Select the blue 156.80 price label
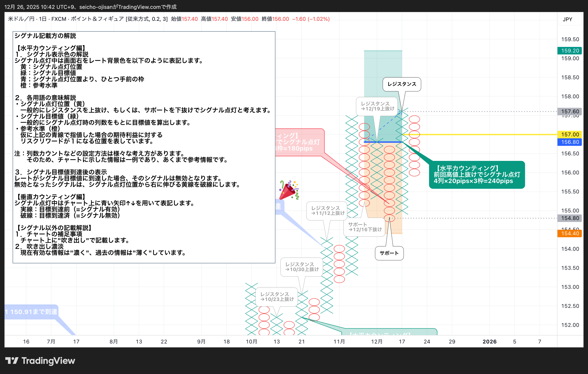 (x=570, y=142)
